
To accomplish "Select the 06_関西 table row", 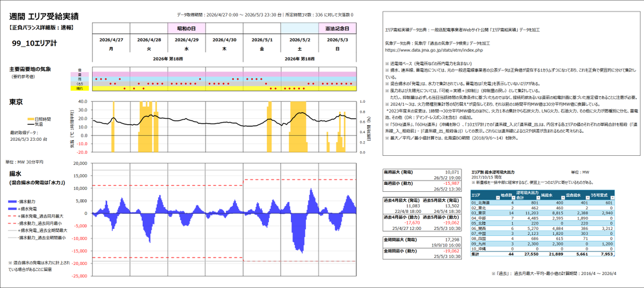I will [x=542, y=228].
